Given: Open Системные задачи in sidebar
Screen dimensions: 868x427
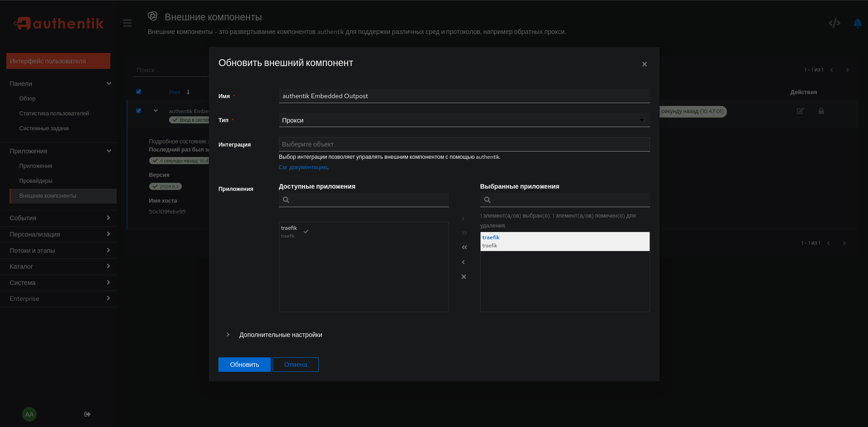Looking at the screenshot, I should [44, 128].
